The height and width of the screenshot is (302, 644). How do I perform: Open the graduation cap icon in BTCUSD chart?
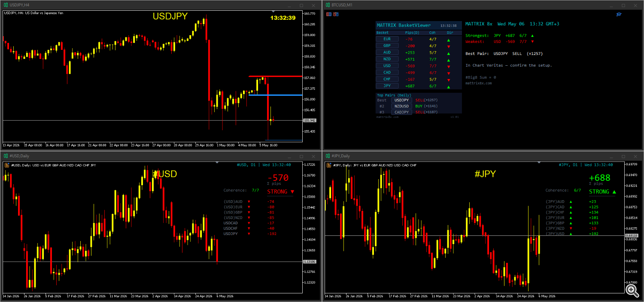(x=619, y=14)
